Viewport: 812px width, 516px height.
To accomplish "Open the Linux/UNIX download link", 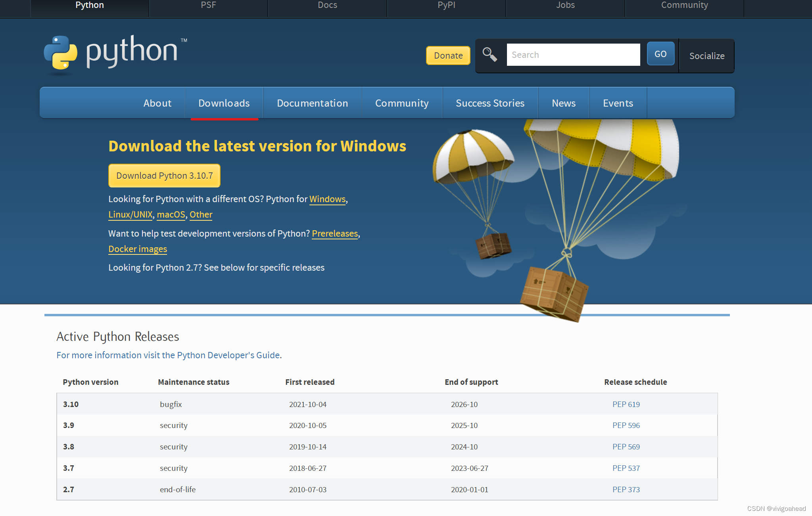I will [x=130, y=214].
